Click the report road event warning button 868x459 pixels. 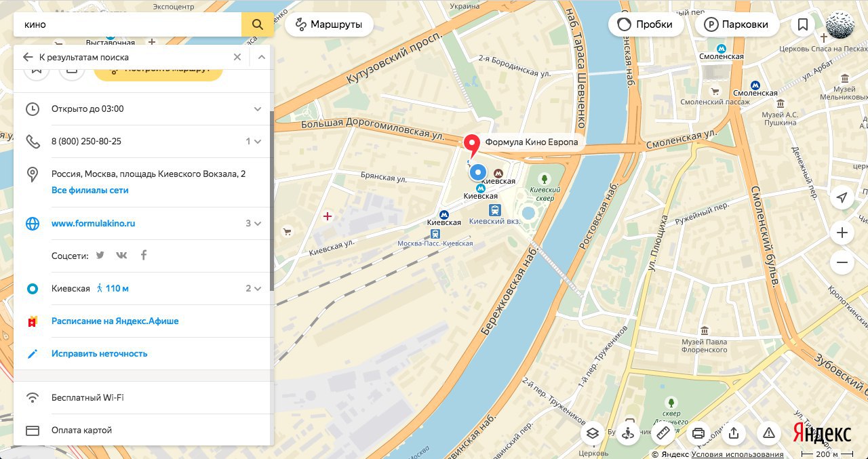[769, 433]
